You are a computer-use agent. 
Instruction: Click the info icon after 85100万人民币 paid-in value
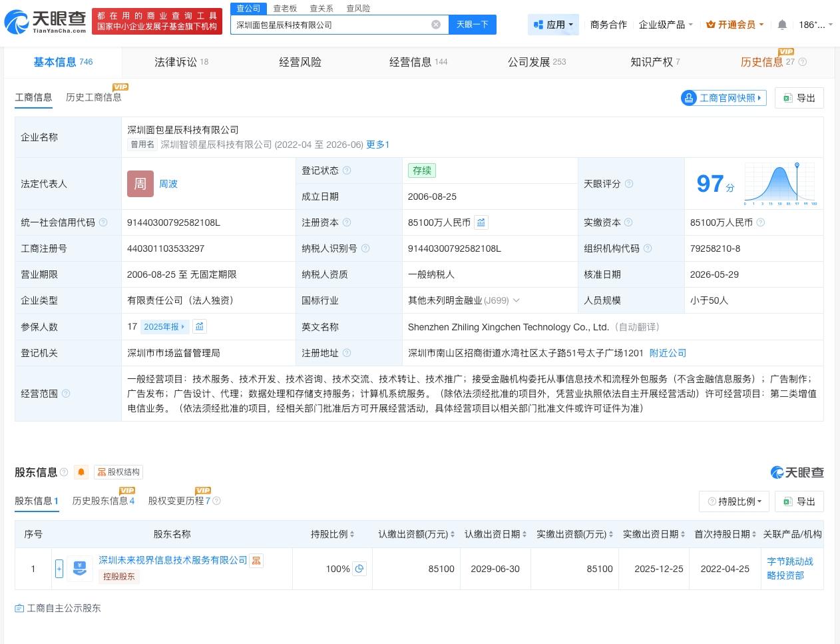pos(761,222)
